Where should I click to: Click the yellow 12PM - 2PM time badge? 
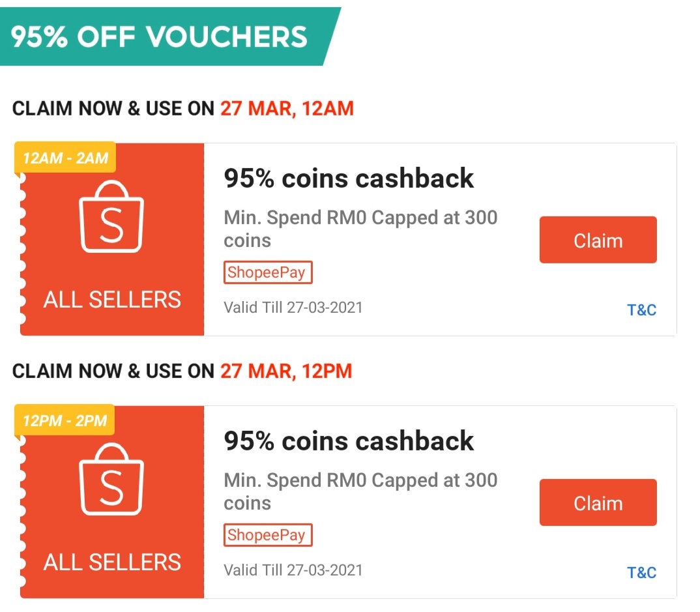[x=65, y=420]
